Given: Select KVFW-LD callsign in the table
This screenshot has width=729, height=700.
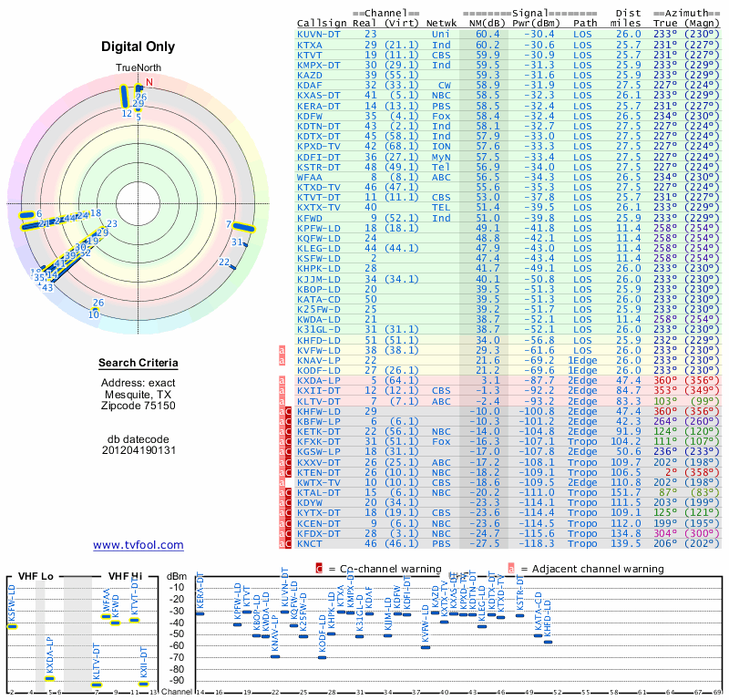Looking at the screenshot, I should (x=318, y=350).
